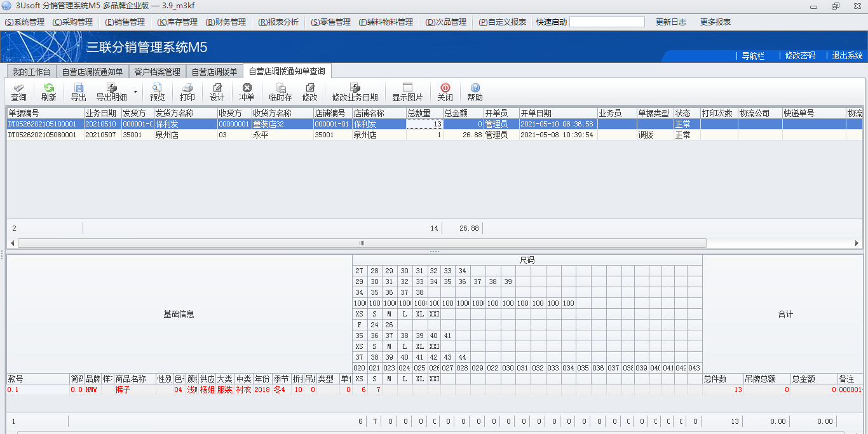Select the 自营店调拨通知单查询 tab
This screenshot has height=434, width=868.
287,71
